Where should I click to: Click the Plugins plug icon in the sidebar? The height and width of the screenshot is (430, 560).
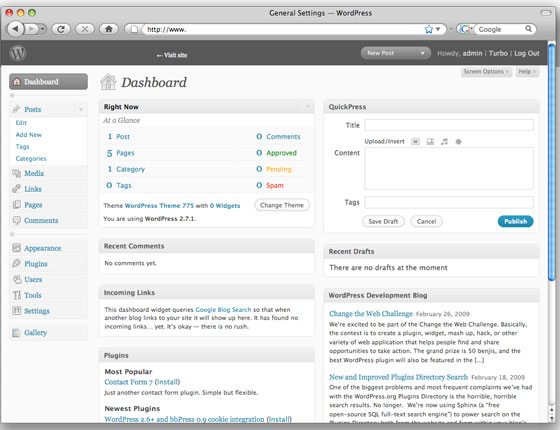click(x=17, y=264)
